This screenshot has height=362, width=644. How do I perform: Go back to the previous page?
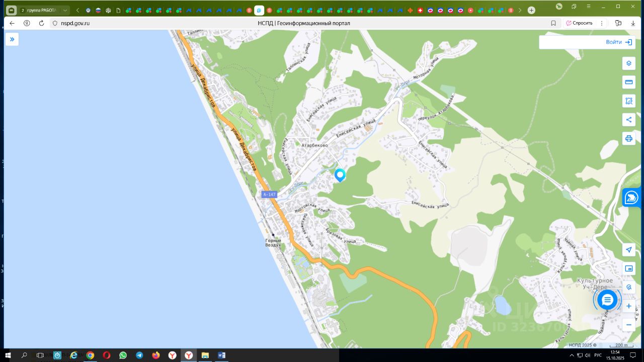[x=12, y=23]
